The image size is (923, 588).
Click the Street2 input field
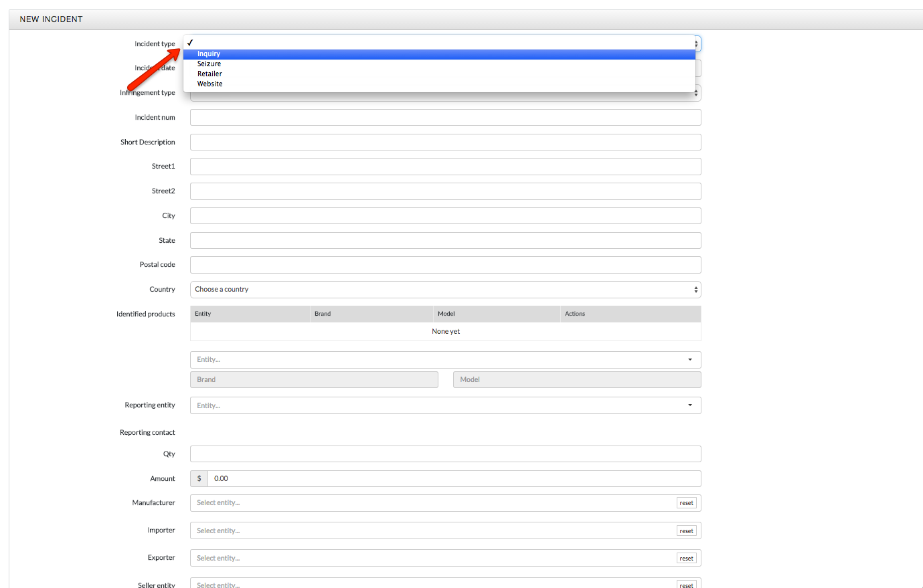[x=445, y=191]
